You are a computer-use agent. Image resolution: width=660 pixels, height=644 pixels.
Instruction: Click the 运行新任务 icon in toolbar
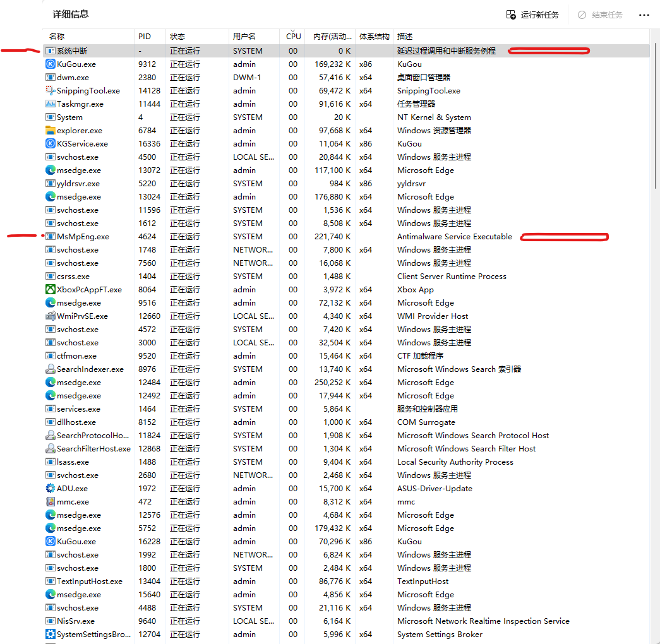pyautogui.click(x=510, y=15)
